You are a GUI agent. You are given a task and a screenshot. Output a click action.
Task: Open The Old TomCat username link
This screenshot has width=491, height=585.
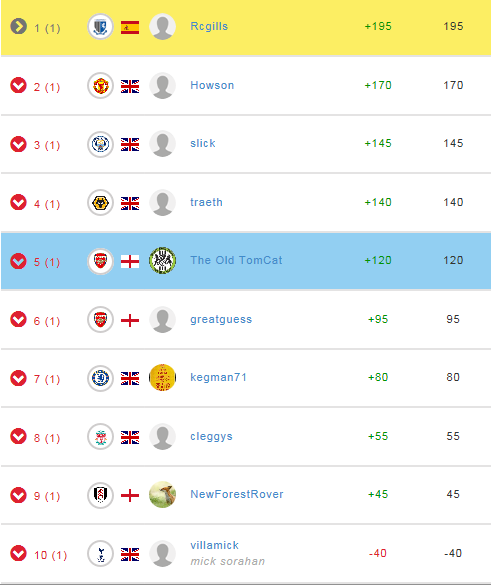[236, 260]
